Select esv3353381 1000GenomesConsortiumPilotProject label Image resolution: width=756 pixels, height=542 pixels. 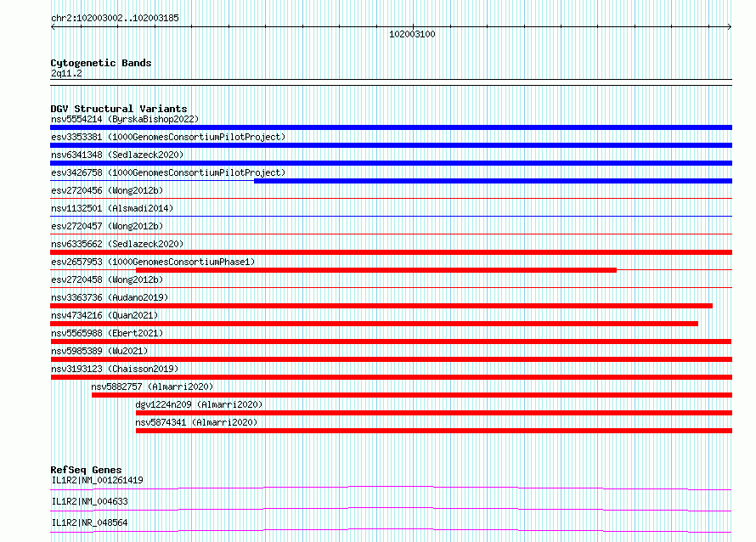[168, 137]
